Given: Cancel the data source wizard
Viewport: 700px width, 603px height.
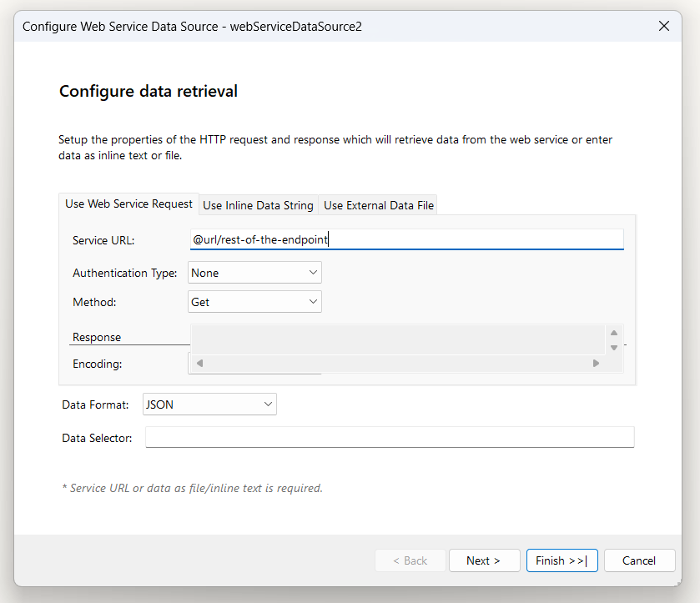Looking at the screenshot, I should pyautogui.click(x=639, y=560).
